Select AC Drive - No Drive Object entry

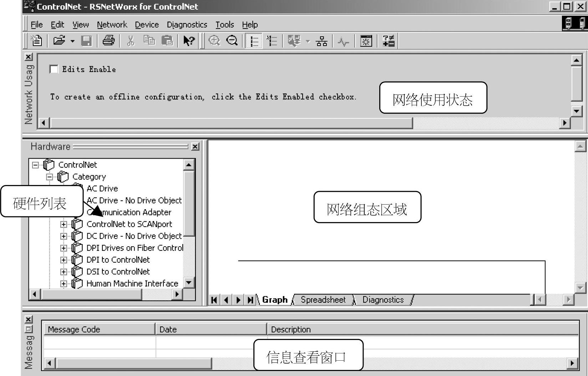[x=134, y=200]
